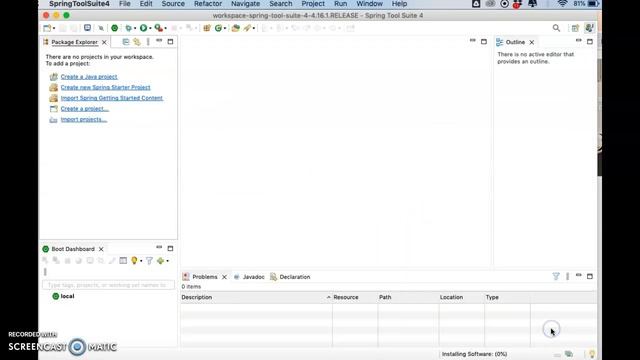Expand the Boot Dashboard lightbulb dropdown arrow
This screenshot has height=360, width=640.
141,261
